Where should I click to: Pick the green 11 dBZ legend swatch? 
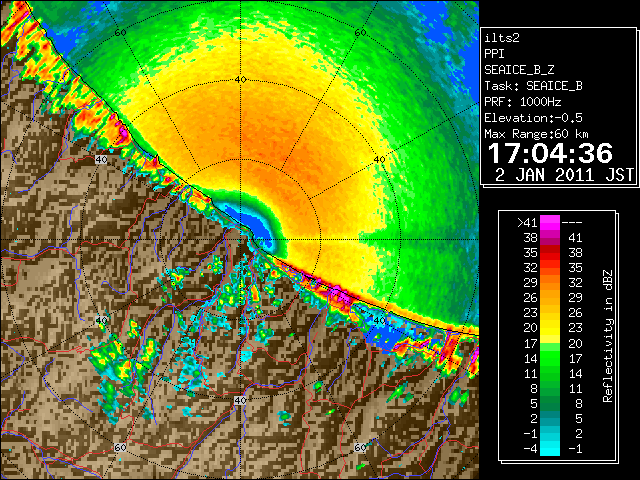tap(550, 373)
